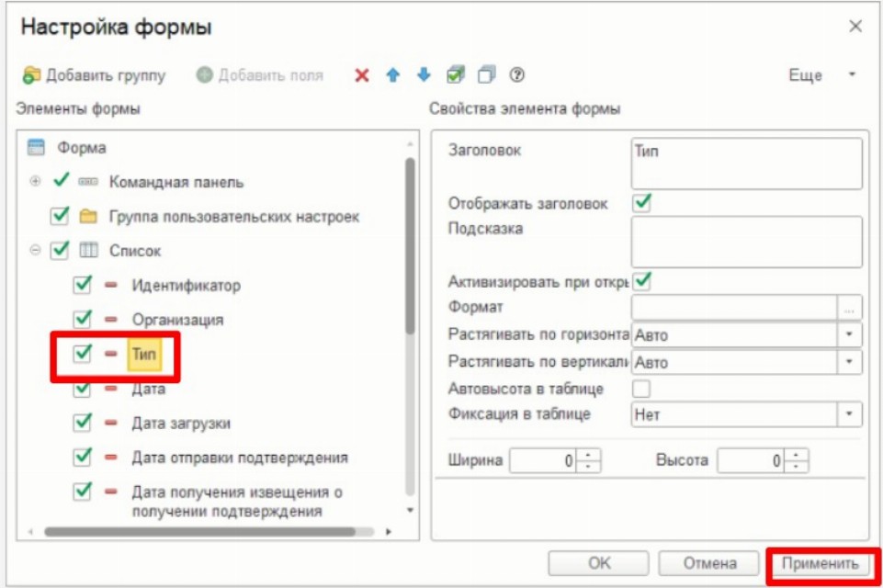Viewport: 883px width, 588px height.
Task: Expand the Командная панель tree node
Action: tap(35, 182)
